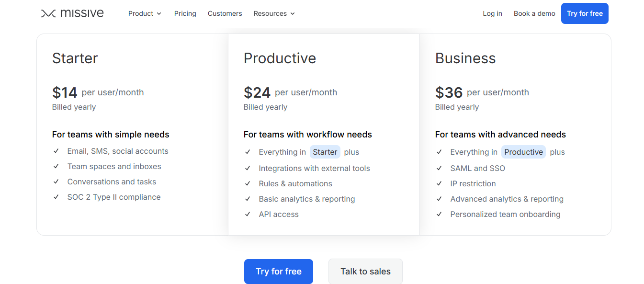
Task: Click the Talk to sales button
Action: click(x=365, y=271)
